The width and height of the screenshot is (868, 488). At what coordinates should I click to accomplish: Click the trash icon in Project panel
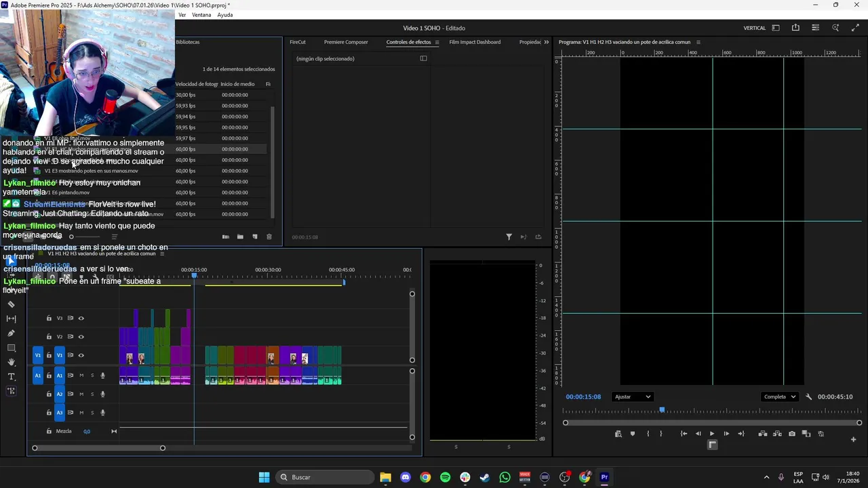pos(269,237)
